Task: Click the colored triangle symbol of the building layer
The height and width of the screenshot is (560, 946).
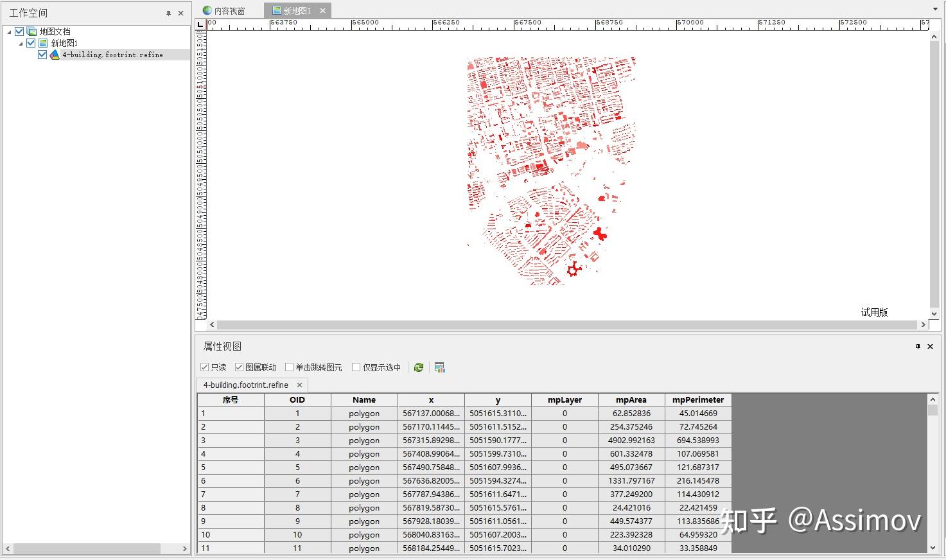Action: 54,54
